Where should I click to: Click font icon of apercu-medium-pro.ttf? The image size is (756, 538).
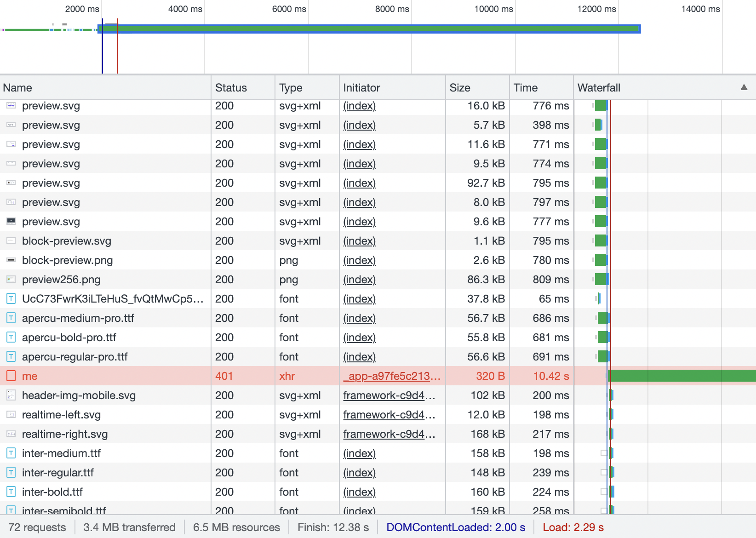pyautogui.click(x=11, y=318)
